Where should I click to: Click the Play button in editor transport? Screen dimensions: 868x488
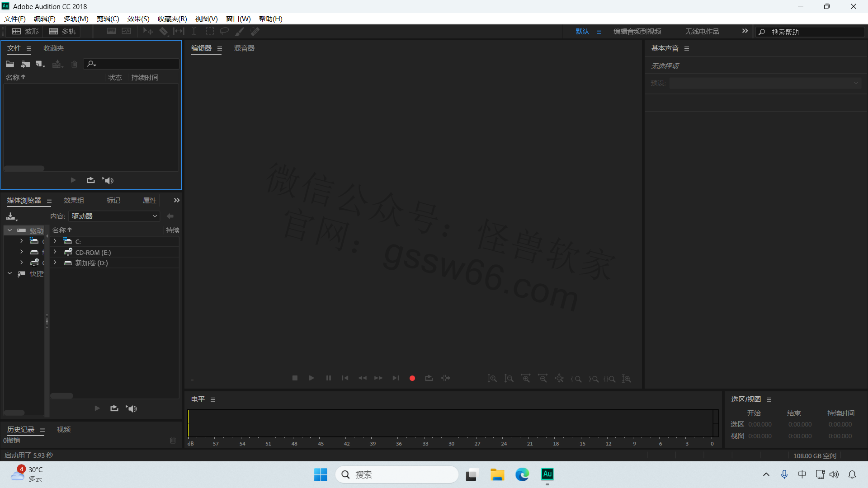[311, 378]
